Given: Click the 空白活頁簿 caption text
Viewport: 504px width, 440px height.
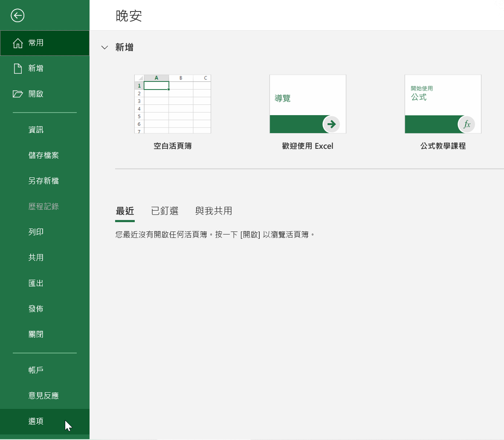Looking at the screenshot, I should [x=173, y=146].
